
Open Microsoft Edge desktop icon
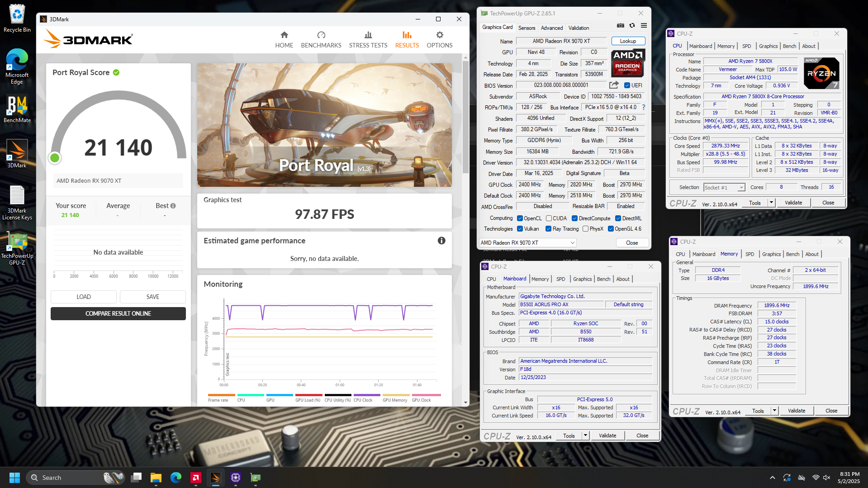(x=17, y=66)
